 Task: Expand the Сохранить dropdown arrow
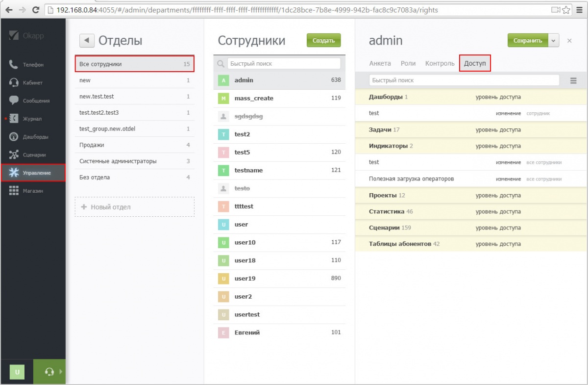click(x=554, y=41)
